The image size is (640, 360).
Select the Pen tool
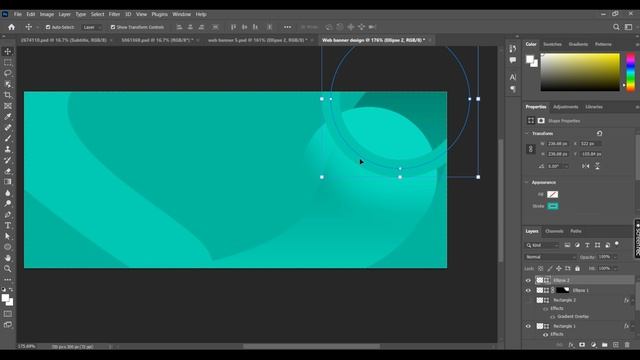(8, 215)
